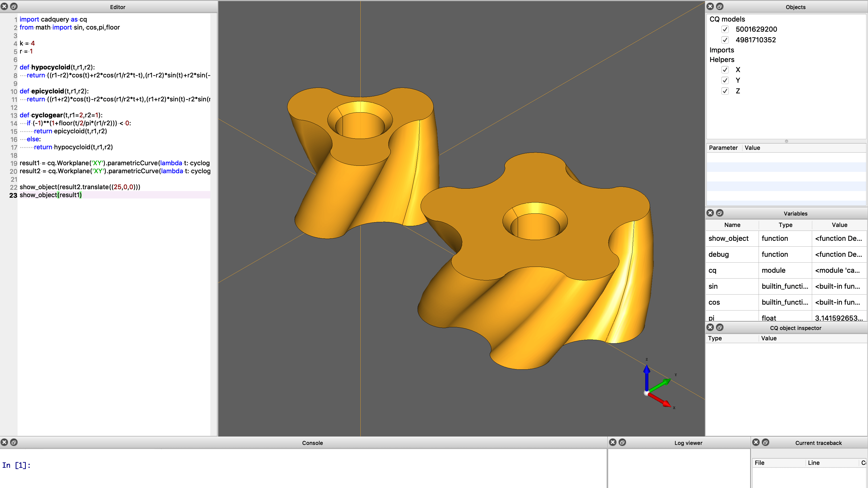Undock the Editor panel
868x488 pixels.
pos(14,6)
